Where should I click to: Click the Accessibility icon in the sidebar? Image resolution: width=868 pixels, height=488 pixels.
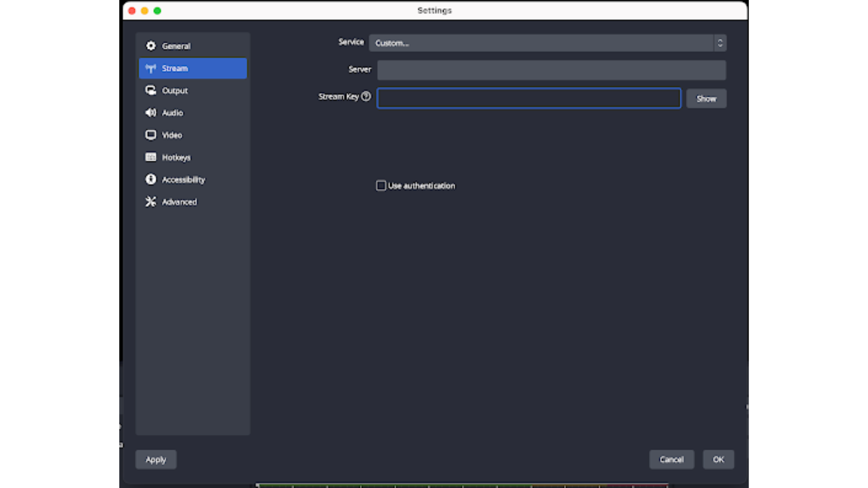pos(151,179)
